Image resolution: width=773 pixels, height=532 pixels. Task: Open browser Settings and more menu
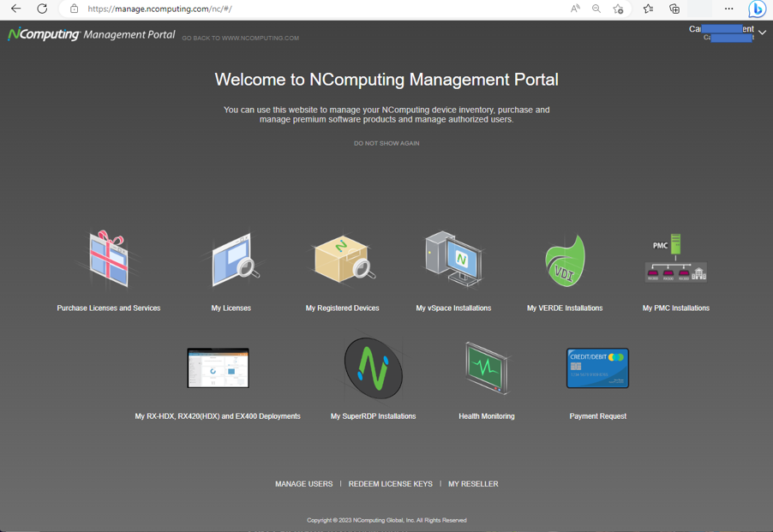[x=728, y=9]
